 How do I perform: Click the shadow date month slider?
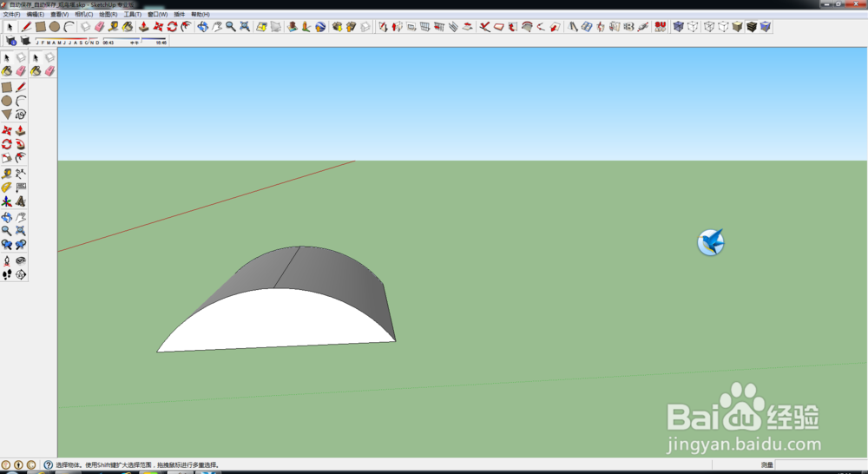click(x=68, y=41)
